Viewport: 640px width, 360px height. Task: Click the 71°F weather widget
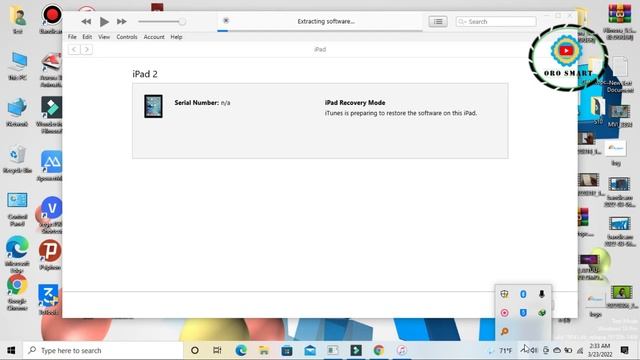(500, 351)
